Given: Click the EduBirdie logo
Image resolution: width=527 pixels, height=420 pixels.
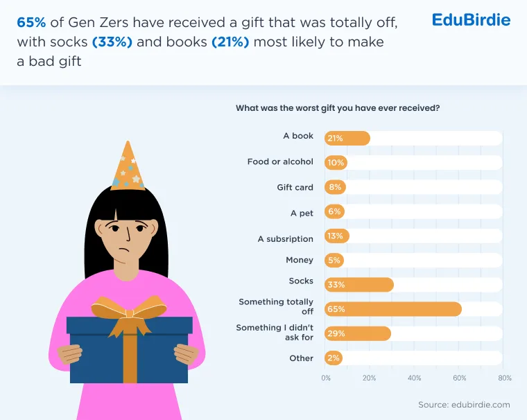Looking at the screenshot, I should [471, 20].
